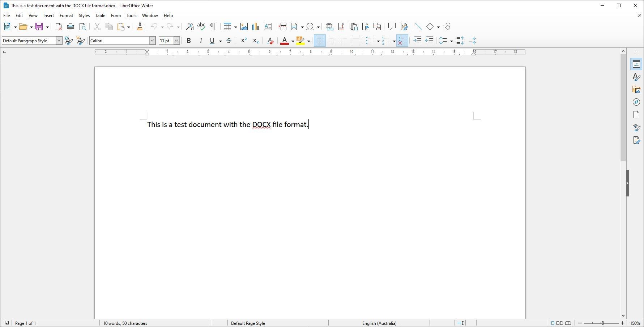This screenshot has width=644, height=327.
Task: Toggle formatting marks display
Action: [x=213, y=26]
